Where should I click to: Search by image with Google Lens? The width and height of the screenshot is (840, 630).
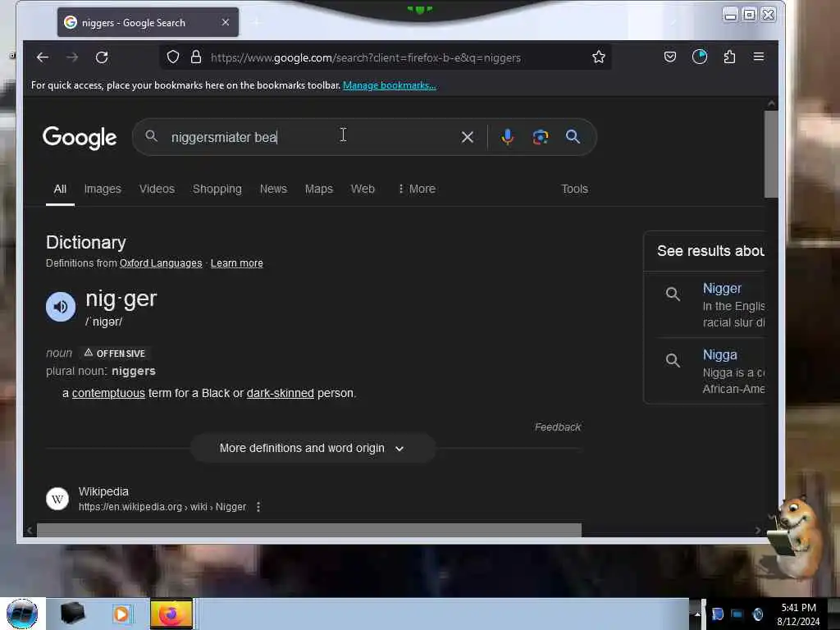coord(540,137)
